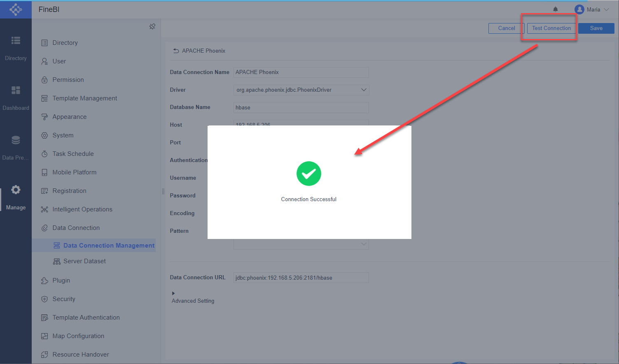Viewport: 619px width, 364px height.
Task: Select the Manage section
Action: [16, 198]
